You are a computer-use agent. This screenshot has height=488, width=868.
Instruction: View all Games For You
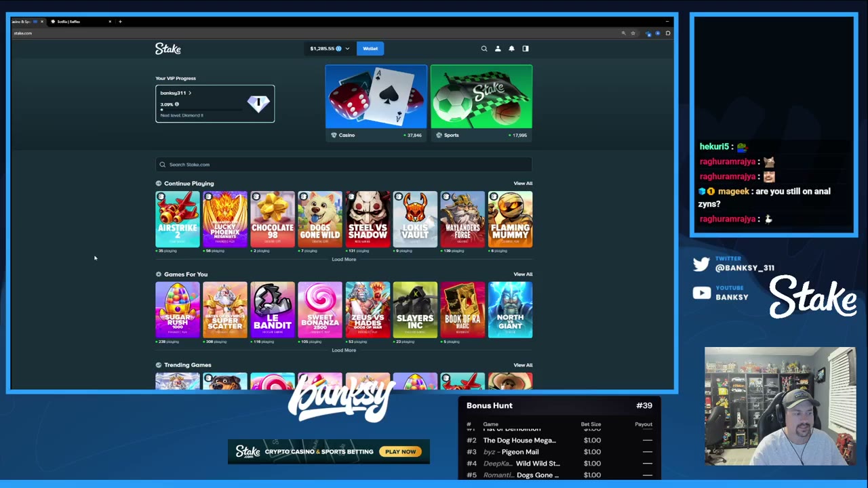[x=523, y=274]
